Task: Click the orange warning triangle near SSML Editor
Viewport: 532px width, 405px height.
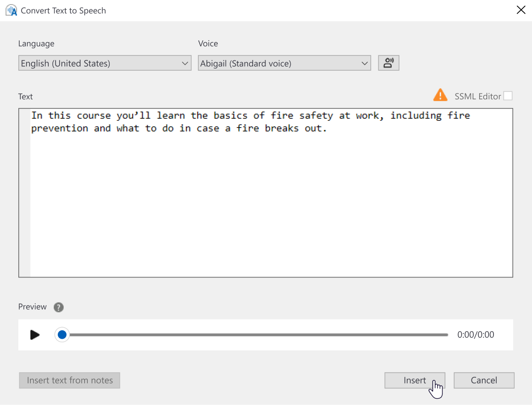Action: (x=440, y=94)
